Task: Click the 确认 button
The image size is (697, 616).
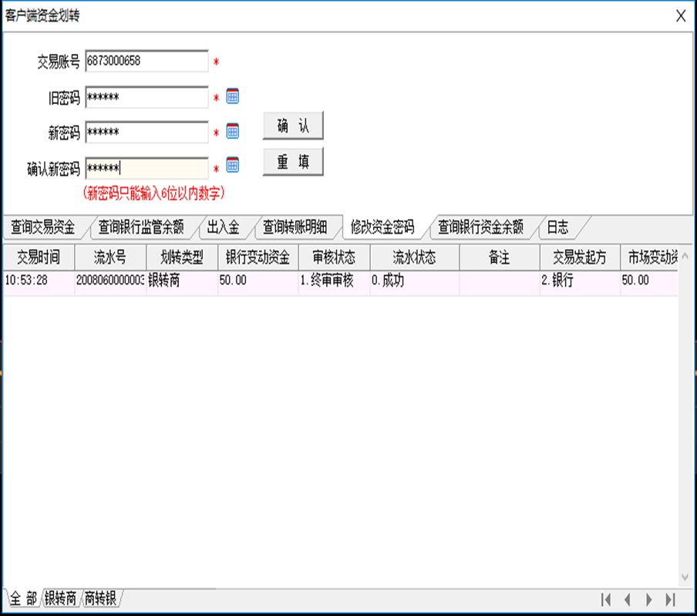Action: 293,126
